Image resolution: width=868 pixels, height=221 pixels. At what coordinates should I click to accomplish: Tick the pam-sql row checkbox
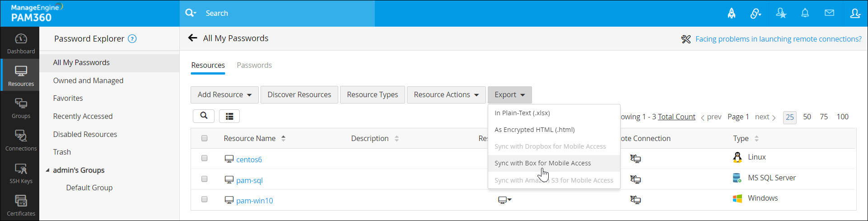[x=204, y=179]
